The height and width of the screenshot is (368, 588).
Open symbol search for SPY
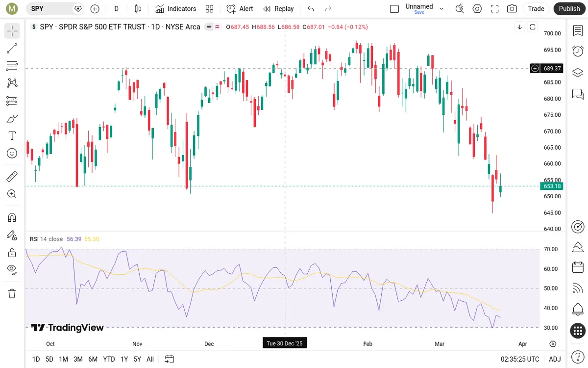click(54, 8)
